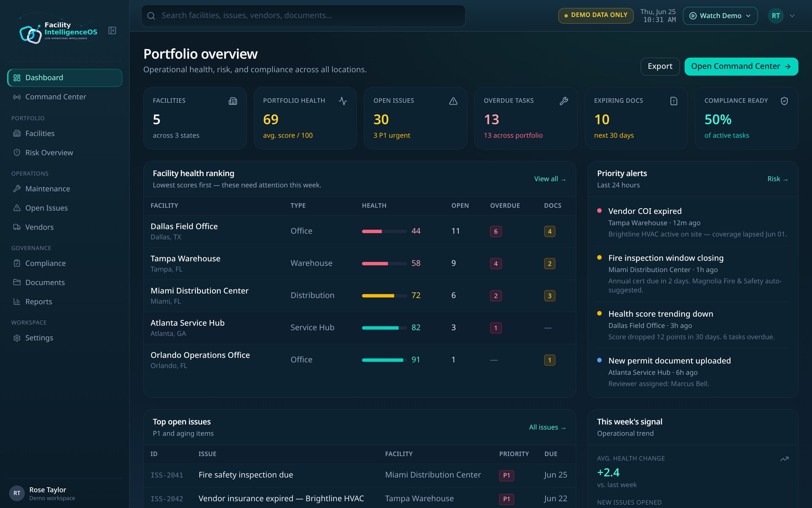Click the Settings gear icon
The width and height of the screenshot is (812, 508).
[17, 338]
